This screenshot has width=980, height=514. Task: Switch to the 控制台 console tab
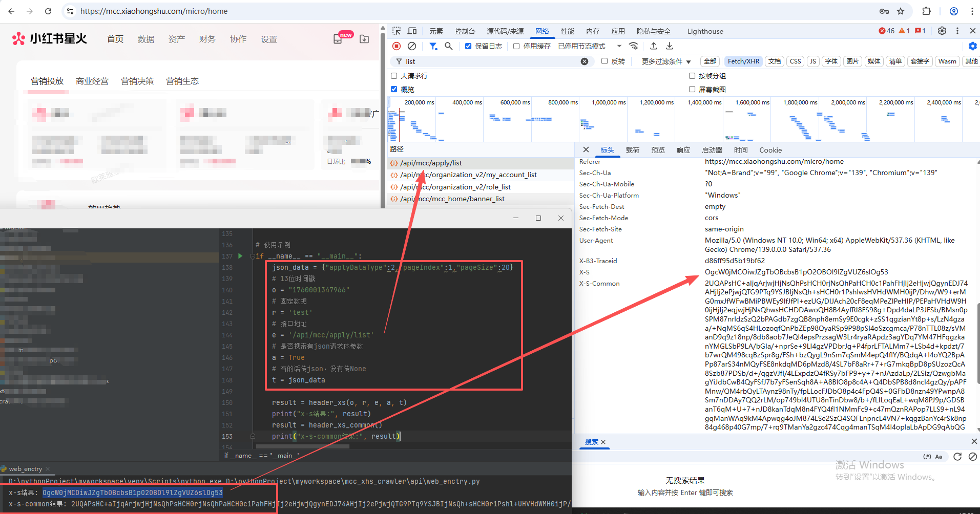point(465,31)
